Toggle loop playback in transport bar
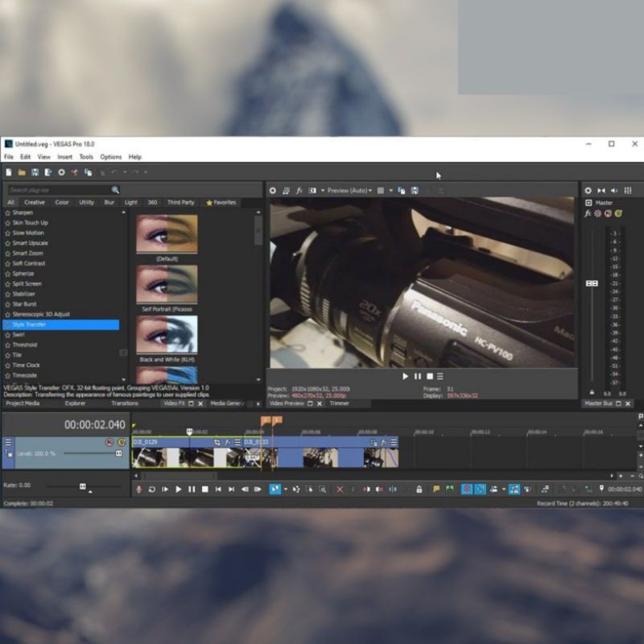Image resolution: width=644 pixels, height=644 pixels. click(151, 489)
